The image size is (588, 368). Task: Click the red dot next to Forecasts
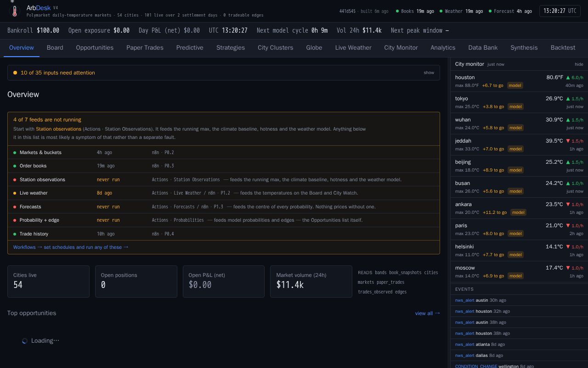[x=15, y=207]
